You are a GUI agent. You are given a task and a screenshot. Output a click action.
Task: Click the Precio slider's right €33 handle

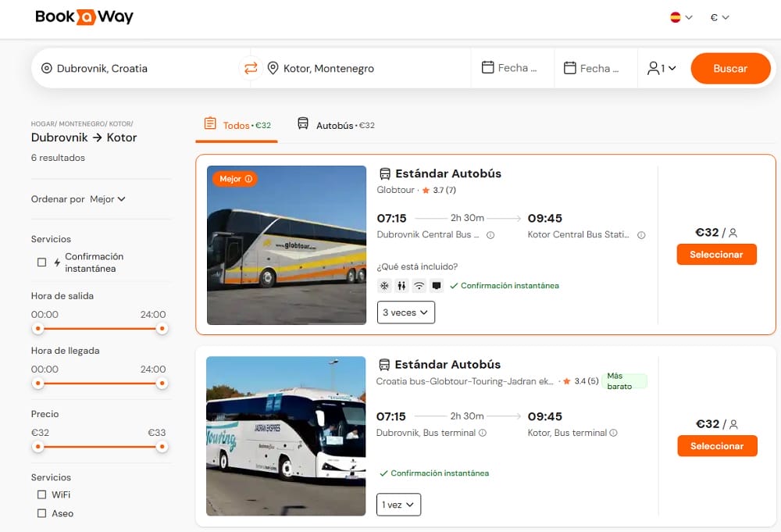pos(162,447)
